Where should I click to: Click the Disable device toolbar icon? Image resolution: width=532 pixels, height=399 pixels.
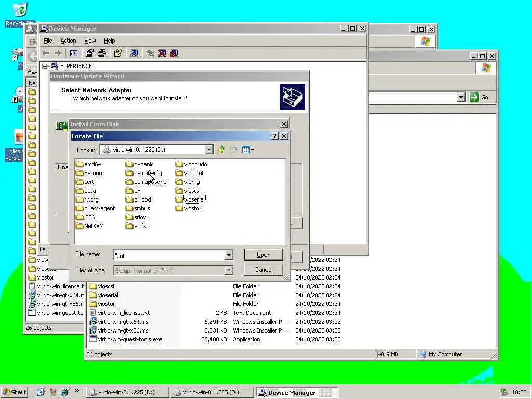(174, 54)
